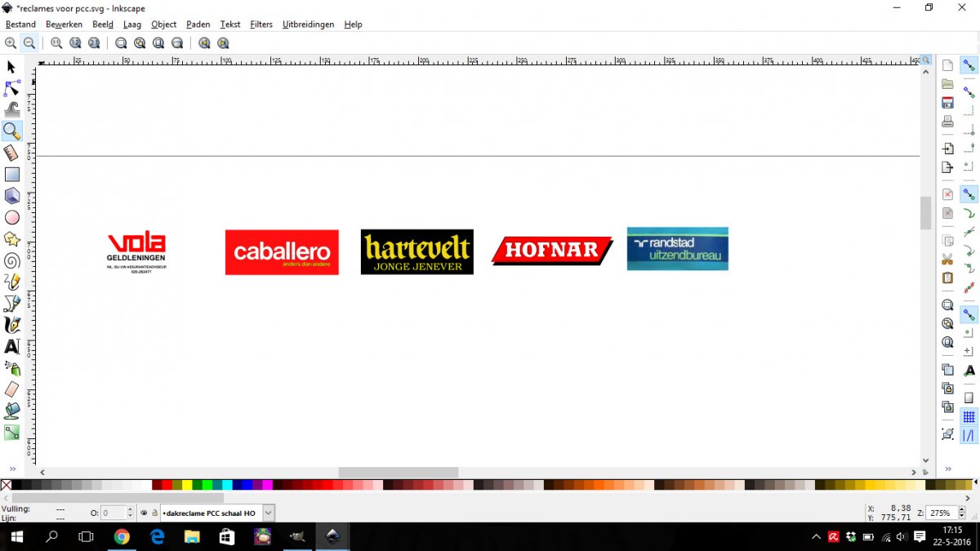Toggle current layer lock icon
The image size is (980, 551).
[154, 513]
